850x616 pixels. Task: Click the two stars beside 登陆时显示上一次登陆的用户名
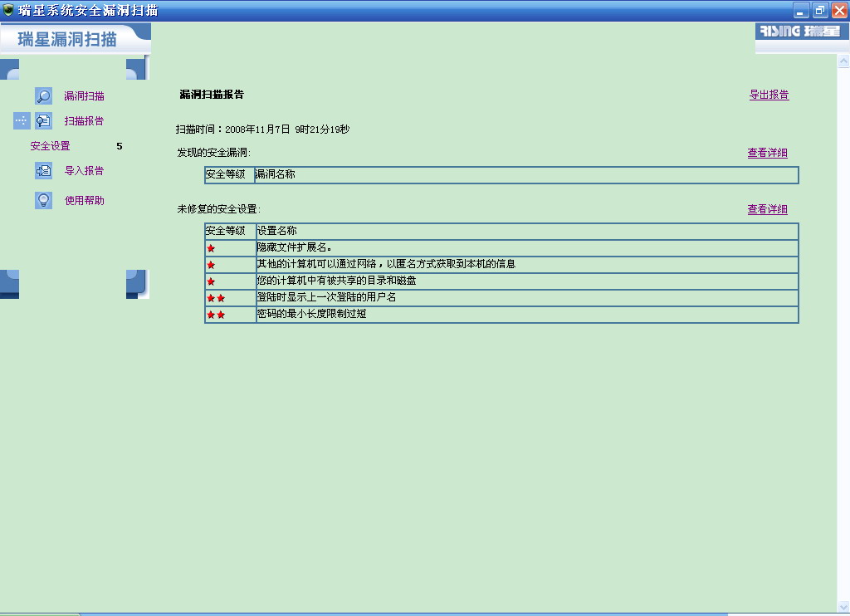216,298
